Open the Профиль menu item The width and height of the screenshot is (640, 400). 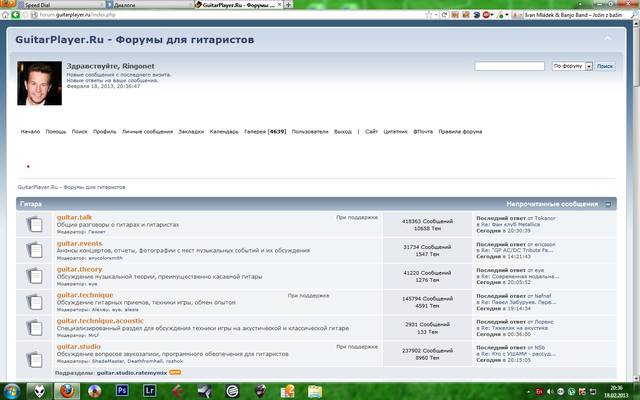coord(104,131)
